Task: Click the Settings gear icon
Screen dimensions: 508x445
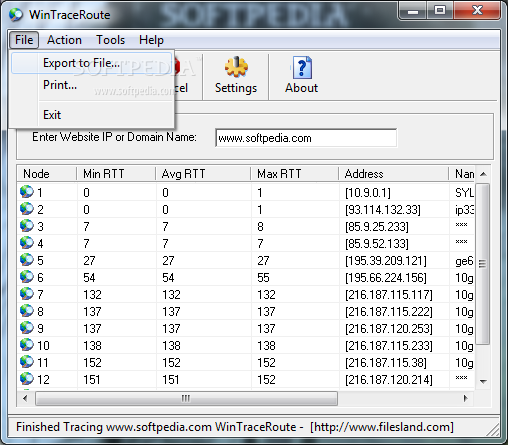Action: pyautogui.click(x=236, y=67)
